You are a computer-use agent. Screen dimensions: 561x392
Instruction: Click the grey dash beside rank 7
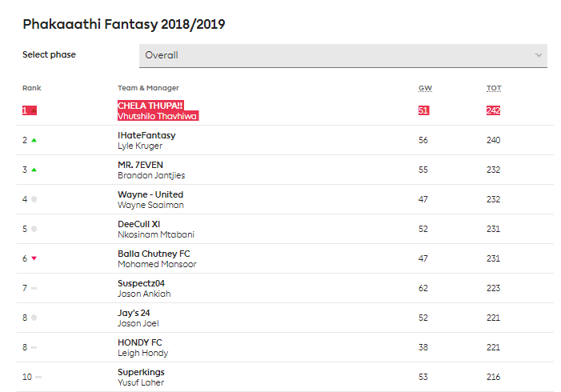click(x=34, y=288)
